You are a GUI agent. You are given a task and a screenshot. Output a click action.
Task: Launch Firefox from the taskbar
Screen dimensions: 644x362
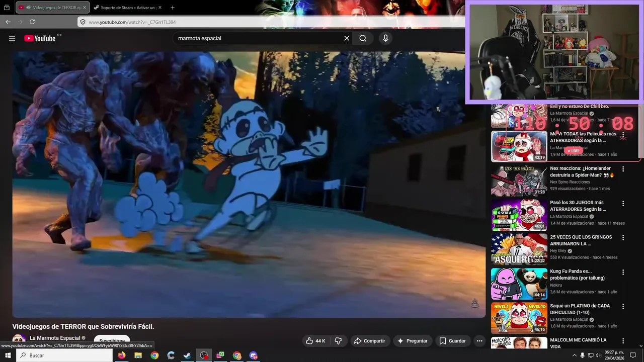point(121,355)
